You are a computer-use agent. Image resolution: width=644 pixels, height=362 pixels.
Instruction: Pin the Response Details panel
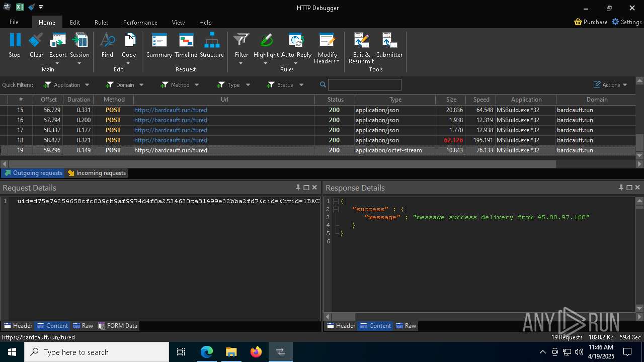click(x=621, y=188)
